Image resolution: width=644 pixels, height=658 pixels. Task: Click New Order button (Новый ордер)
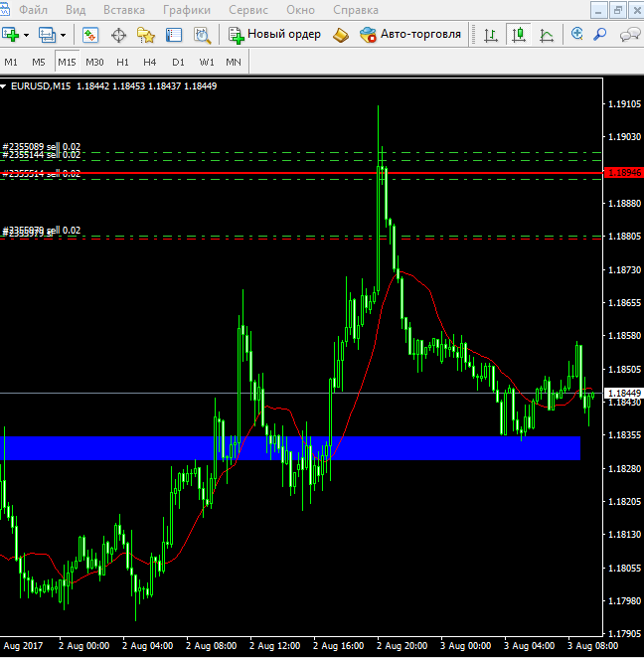(x=274, y=35)
